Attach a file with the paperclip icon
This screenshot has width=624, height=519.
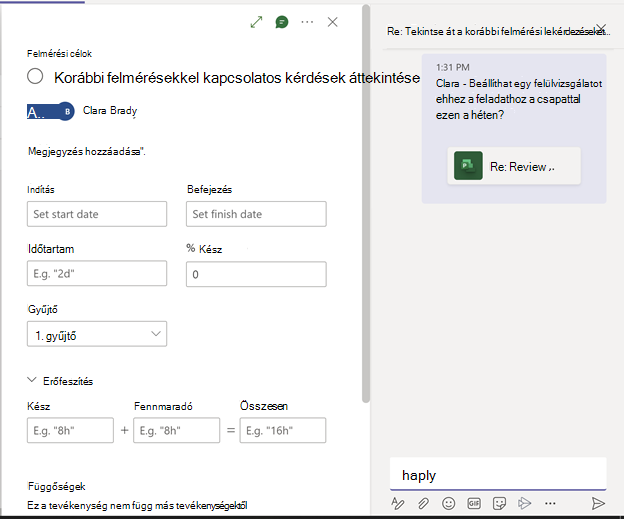coord(423,503)
